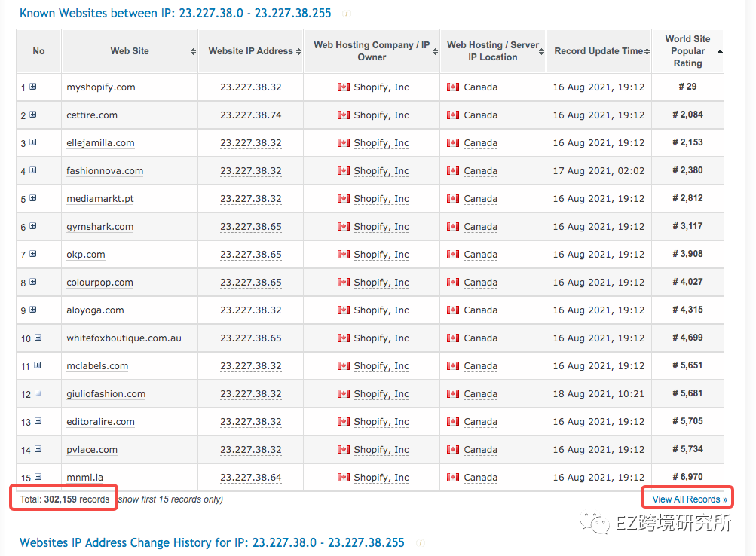This screenshot has width=756, height=556.
Task: Click Known Websites between IP heading
Action: pos(175,13)
